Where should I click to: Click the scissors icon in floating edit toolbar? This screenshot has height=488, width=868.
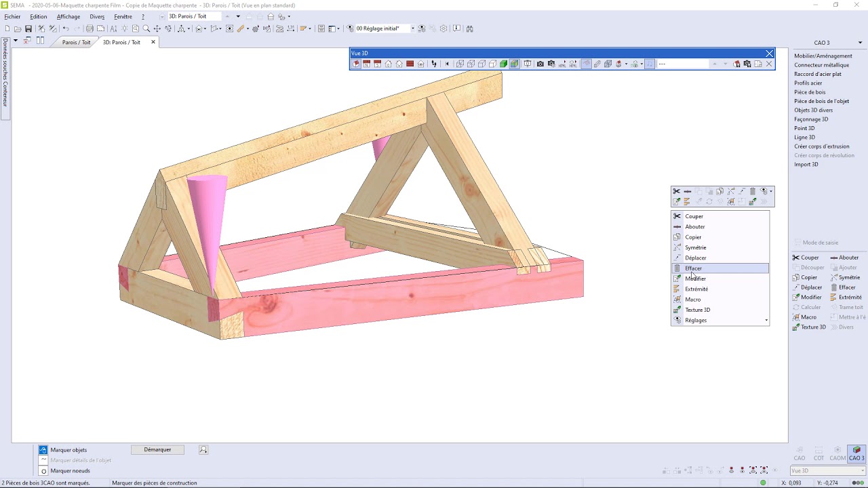(x=676, y=191)
